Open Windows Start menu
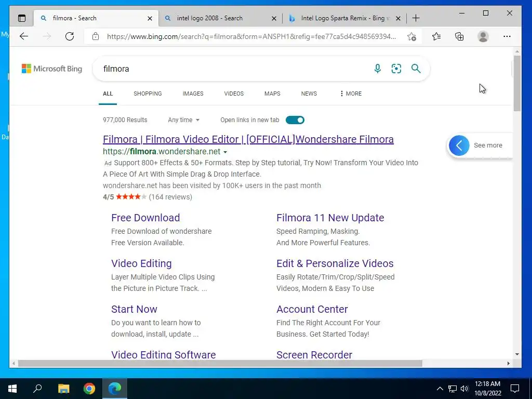 click(x=12, y=389)
